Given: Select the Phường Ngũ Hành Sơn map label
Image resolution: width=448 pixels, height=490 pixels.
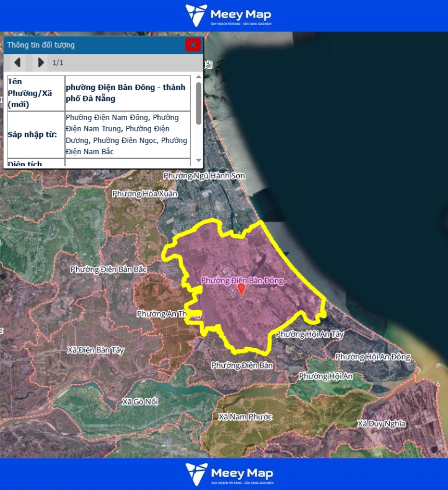Looking at the screenshot, I should click(204, 176).
